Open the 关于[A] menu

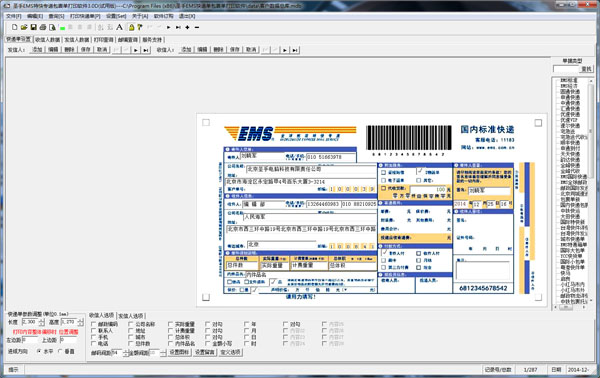pos(140,16)
